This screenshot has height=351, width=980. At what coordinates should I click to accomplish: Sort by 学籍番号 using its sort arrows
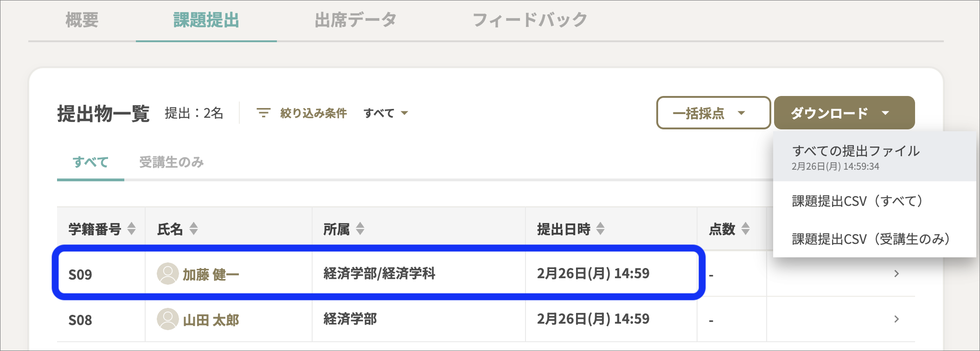132,229
